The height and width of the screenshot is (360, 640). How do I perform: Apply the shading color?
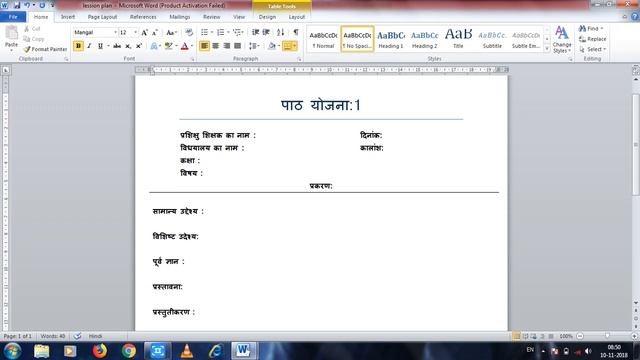coord(272,46)
